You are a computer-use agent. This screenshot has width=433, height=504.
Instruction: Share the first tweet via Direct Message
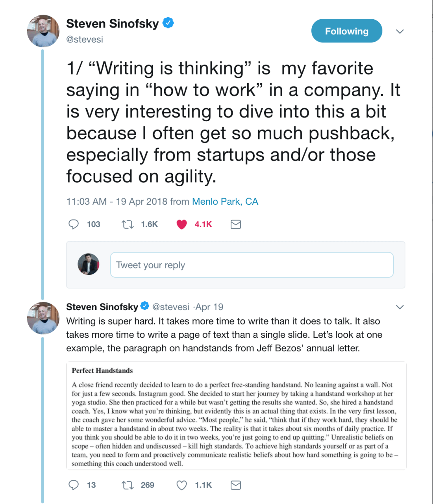click(235, 224)
